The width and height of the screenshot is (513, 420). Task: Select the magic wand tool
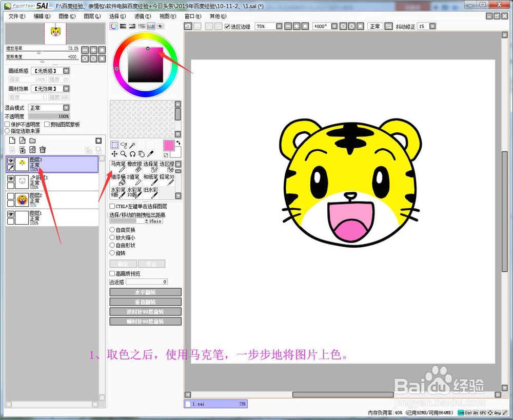(x=132, y=145)
